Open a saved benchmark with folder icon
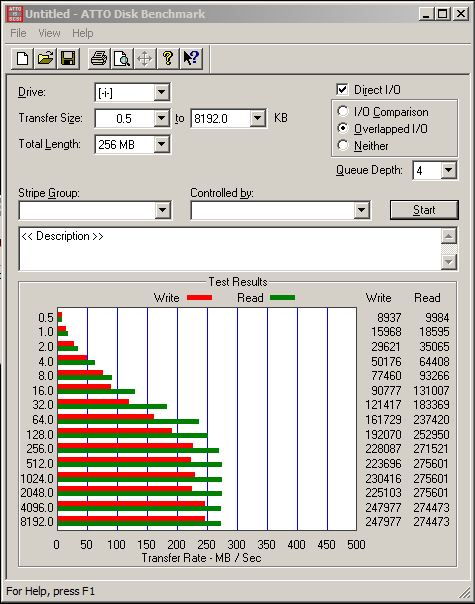 pos(45,59)
